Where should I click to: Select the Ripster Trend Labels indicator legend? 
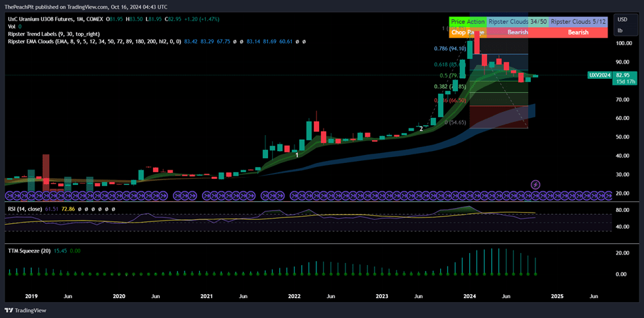(54, 34)
